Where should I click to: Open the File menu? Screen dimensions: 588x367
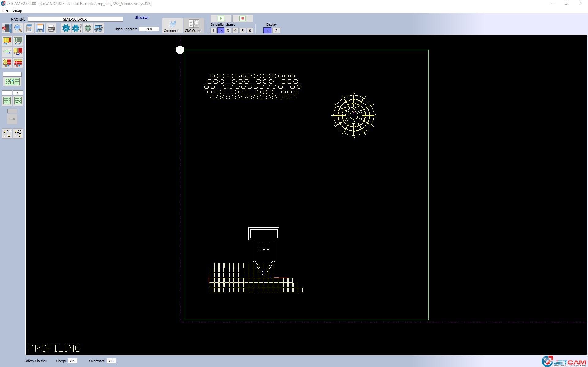(5, 10)
